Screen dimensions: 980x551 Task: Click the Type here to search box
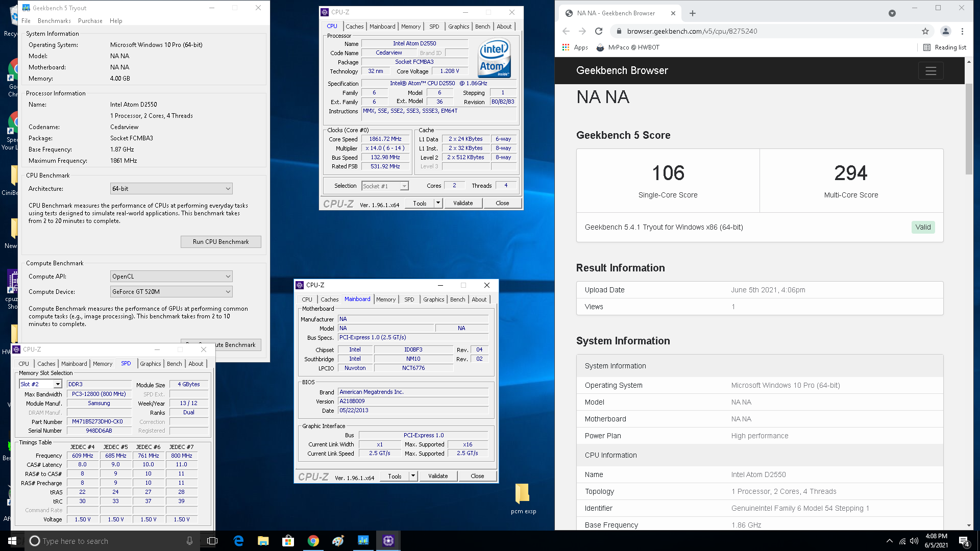112,541
